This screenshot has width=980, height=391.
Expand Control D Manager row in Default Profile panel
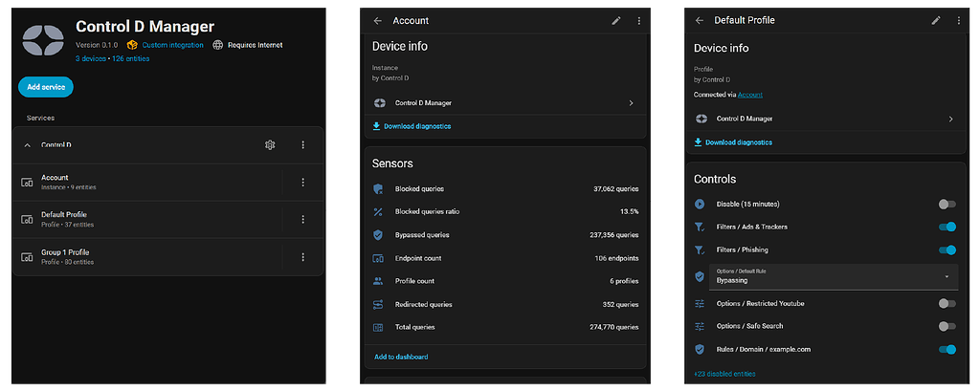click(826, 119)
